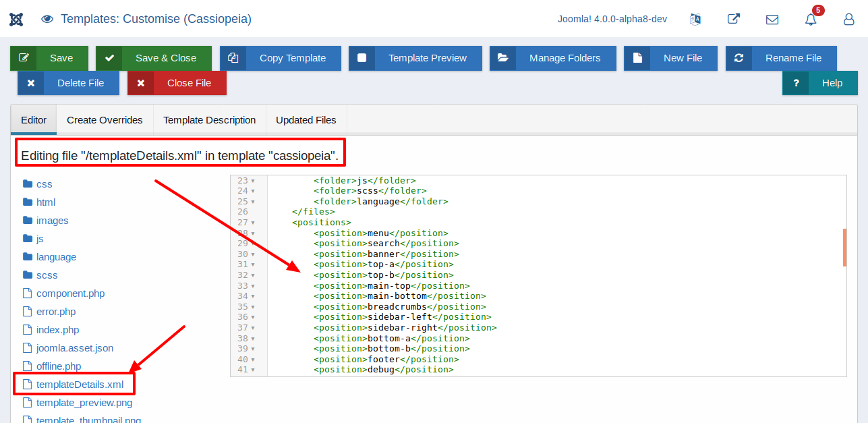The image size is (868, 423).
Task: Open the user account menu icon
Action: pos(849,20)
